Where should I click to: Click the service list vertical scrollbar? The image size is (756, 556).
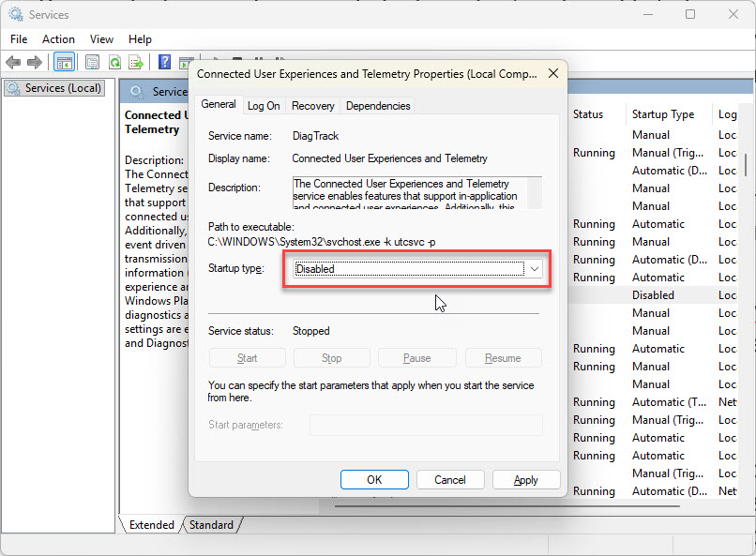click(746, 165)
